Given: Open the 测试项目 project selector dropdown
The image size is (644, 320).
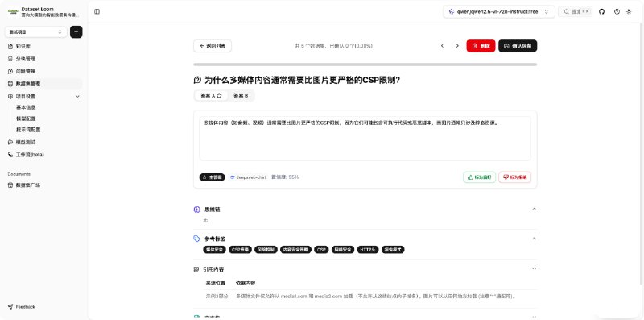Looking at the screenshot, I should coord(36,31).
